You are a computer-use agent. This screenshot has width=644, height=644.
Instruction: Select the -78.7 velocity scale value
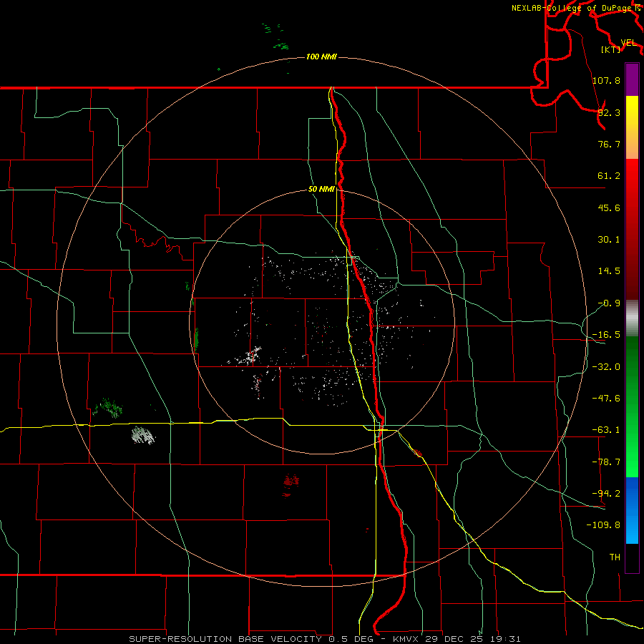click(x=606, y=462)
